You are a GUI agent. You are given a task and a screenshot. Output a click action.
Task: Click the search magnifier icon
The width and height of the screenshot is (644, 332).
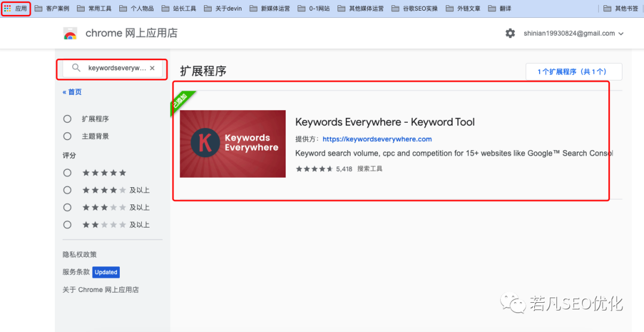(76, 68)
